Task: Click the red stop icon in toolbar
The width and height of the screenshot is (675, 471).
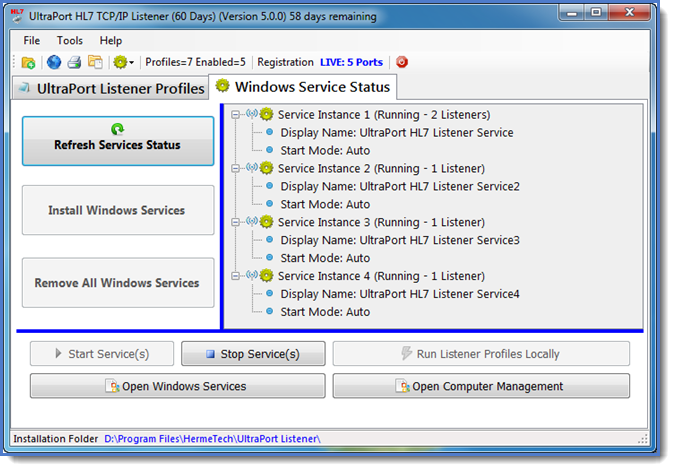Action: click(402, 62)
